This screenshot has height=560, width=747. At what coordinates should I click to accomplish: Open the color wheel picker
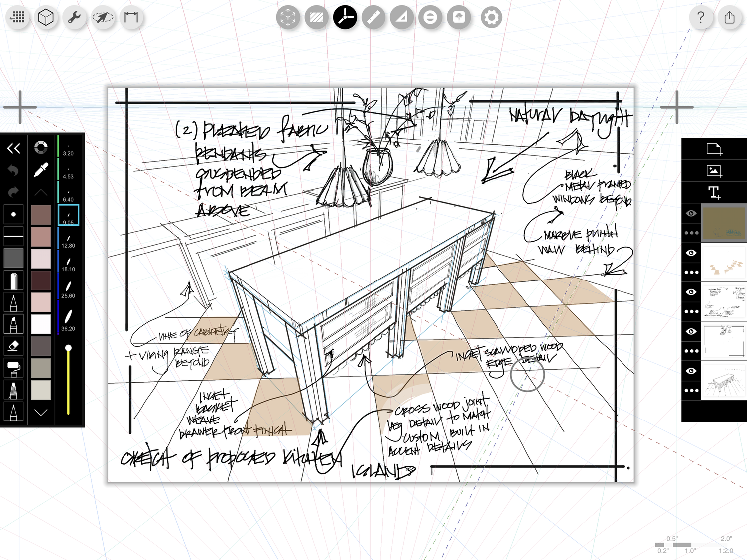point(41,147)
